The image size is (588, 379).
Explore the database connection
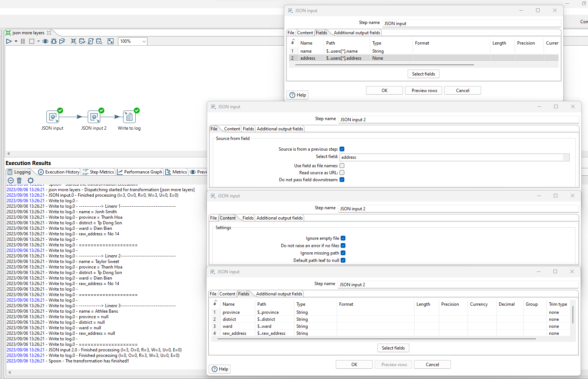[x=99, y=41]
